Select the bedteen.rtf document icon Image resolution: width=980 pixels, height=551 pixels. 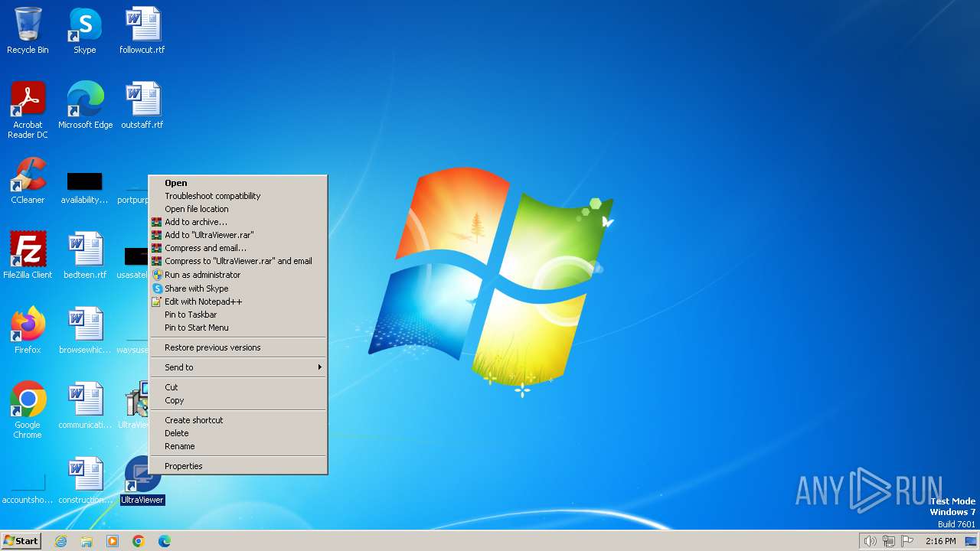[x=85, y=256]
